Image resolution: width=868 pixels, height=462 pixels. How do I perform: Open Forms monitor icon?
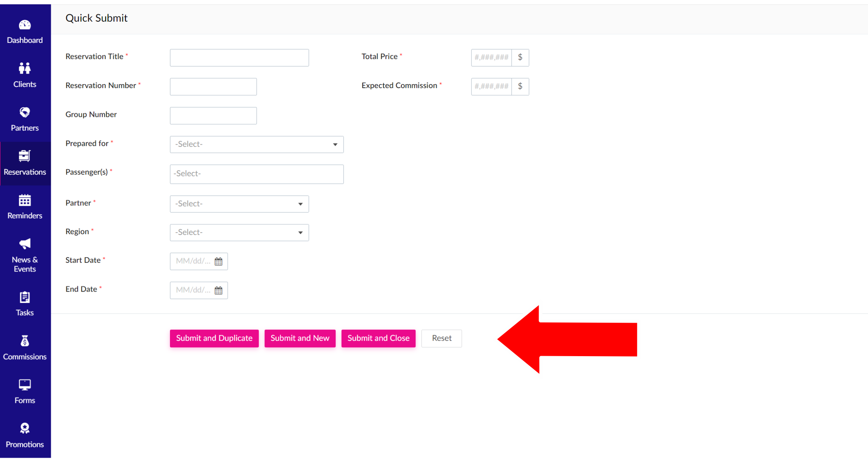click(24, 385)
